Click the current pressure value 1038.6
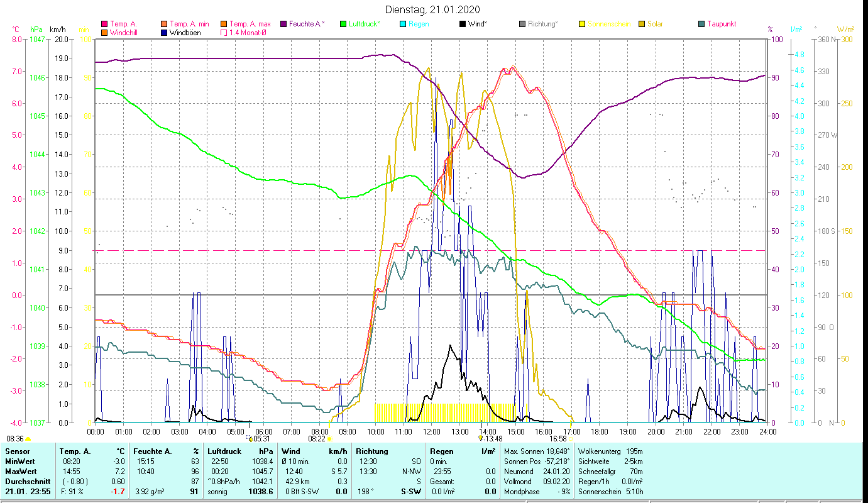The height and width of the screenshot is (503, 868). pos(261,492)
